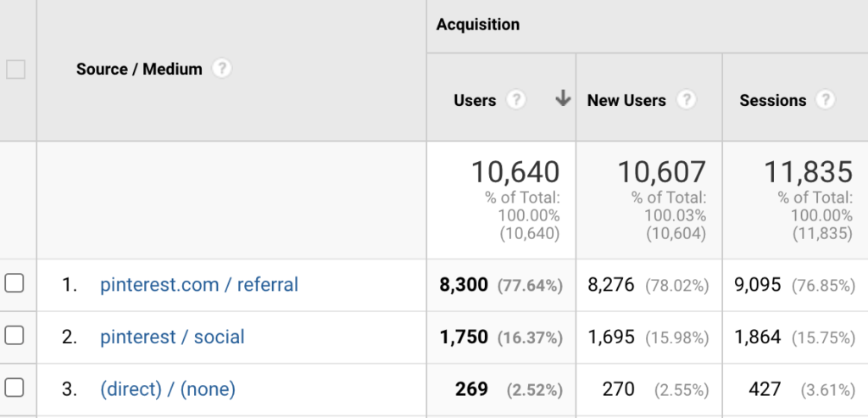Click help icon beside Users column
The height and width of the screenshot is (418, 868).
[x=515, y=100]
